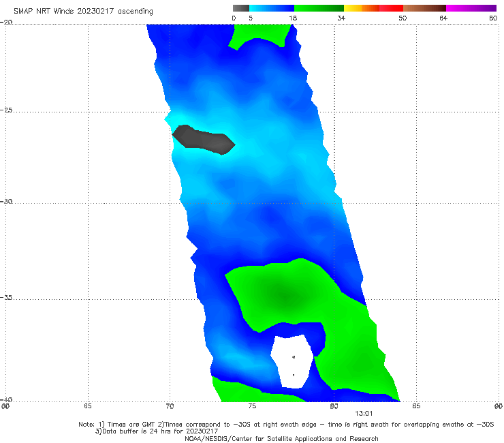Click the latitude axis label '-30'
This screenshot has width=504, height=443.
(x=6, y=201)
